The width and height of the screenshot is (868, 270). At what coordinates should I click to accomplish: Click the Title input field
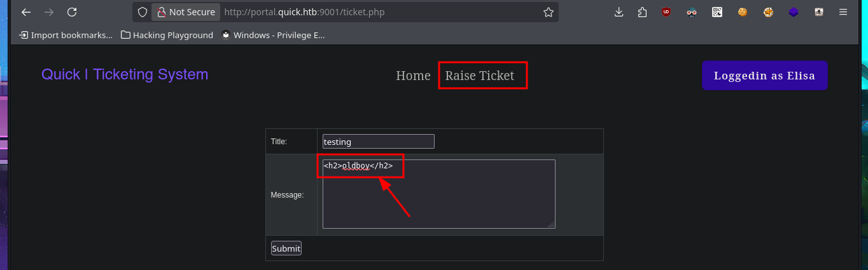(x=378, y=142)
